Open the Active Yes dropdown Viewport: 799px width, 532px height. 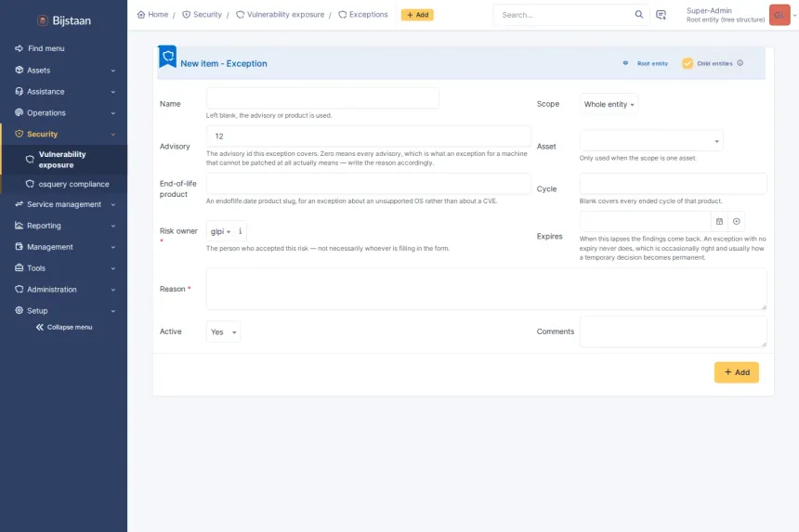click(223, 332)
